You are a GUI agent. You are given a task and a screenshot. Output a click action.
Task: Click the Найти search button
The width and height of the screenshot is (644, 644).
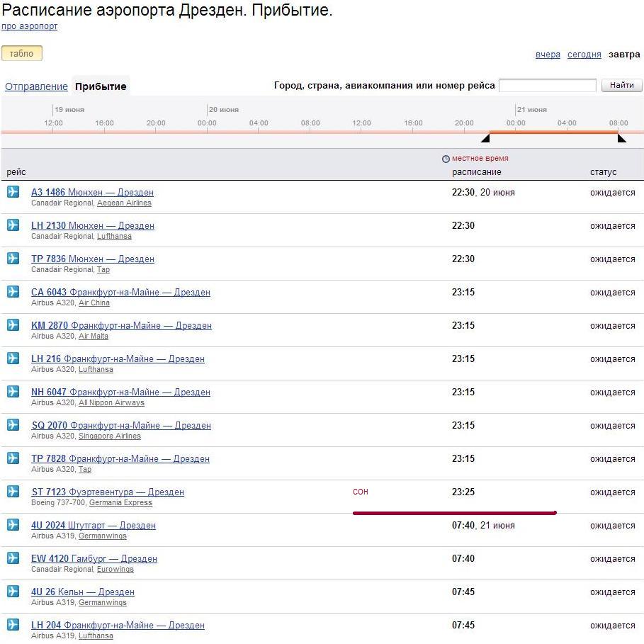point(621,85)
